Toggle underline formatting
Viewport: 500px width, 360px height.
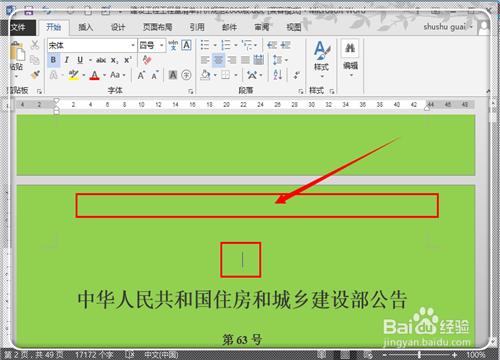[80, 60]
